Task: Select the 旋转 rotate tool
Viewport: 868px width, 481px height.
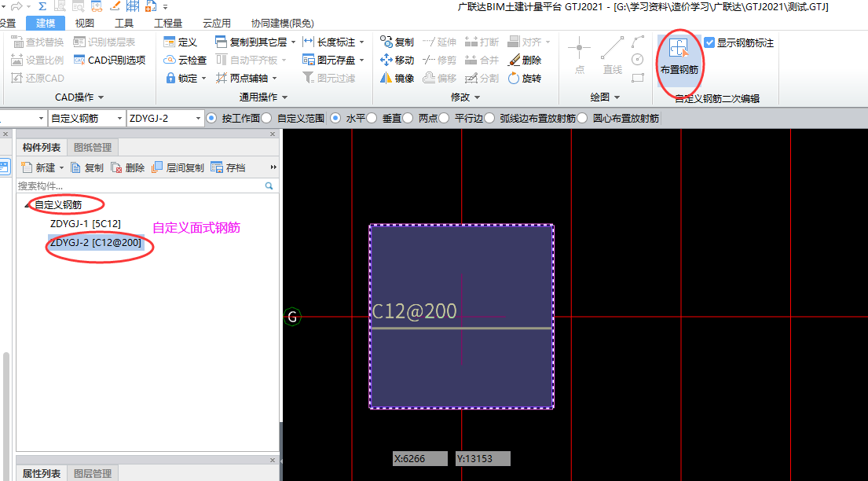Action: pyautogui.click(x=525, y=78)
